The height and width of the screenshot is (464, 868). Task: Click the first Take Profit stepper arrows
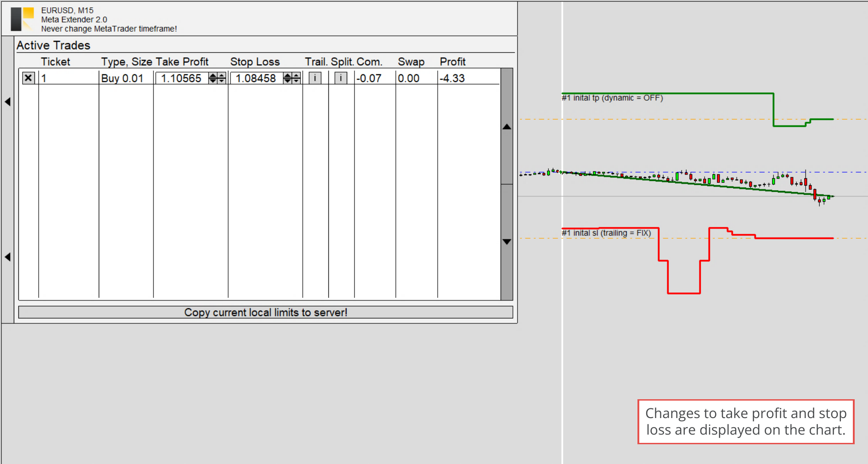tap(213, 78)
